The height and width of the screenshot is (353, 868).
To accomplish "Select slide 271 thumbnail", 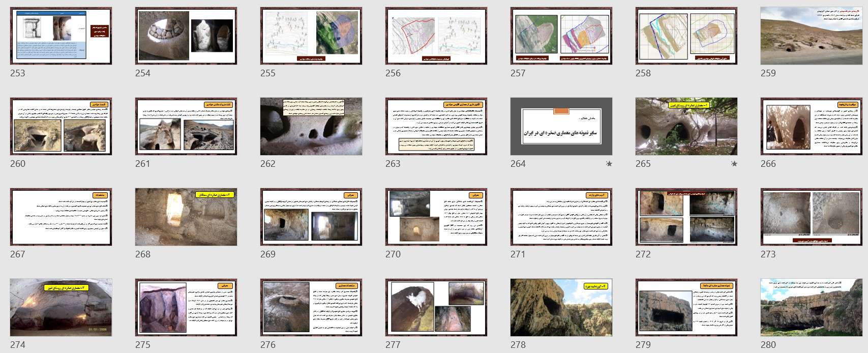I will tap(561, 217).
